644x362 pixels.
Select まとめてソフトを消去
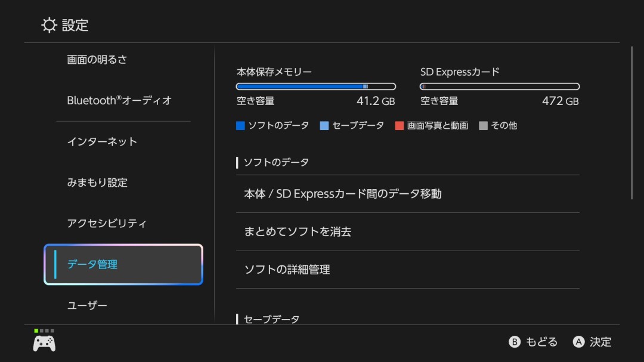pos(298,231)
